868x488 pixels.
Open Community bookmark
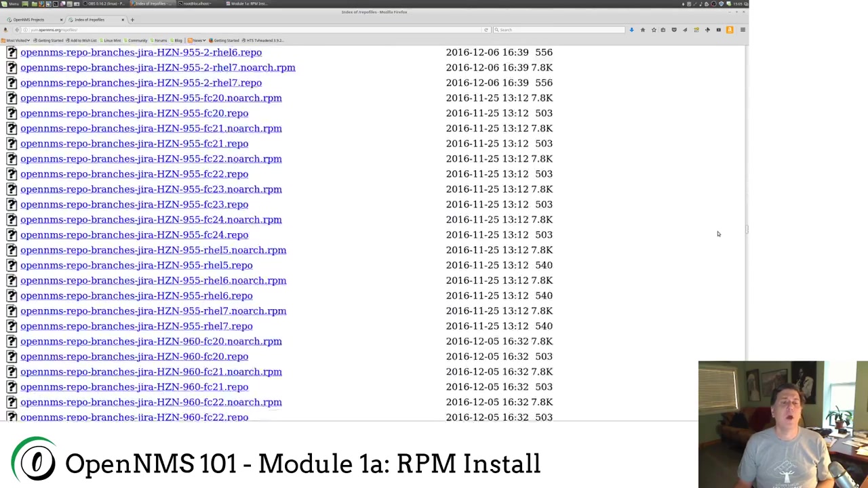pyautogui.click(x=135, y=41)
